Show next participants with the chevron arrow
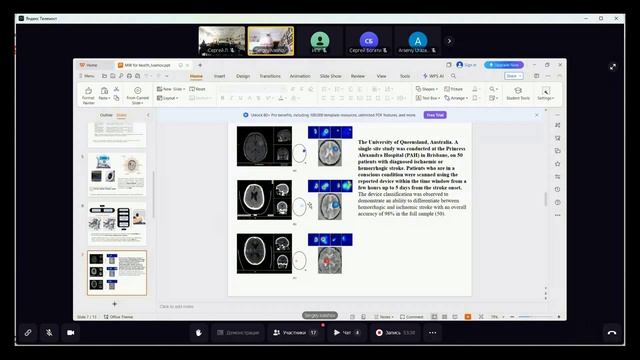This screenshot has width=640, height=360. 449,41
